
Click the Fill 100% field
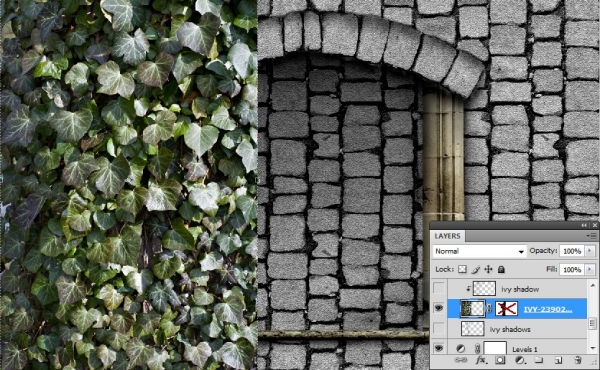(572, 269)
